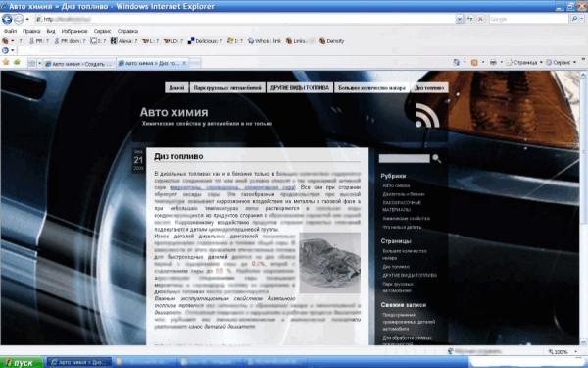Viewport: 588px width, 368px height.
Task: Click the Refresh page icon
Action: tap(469, 19)
